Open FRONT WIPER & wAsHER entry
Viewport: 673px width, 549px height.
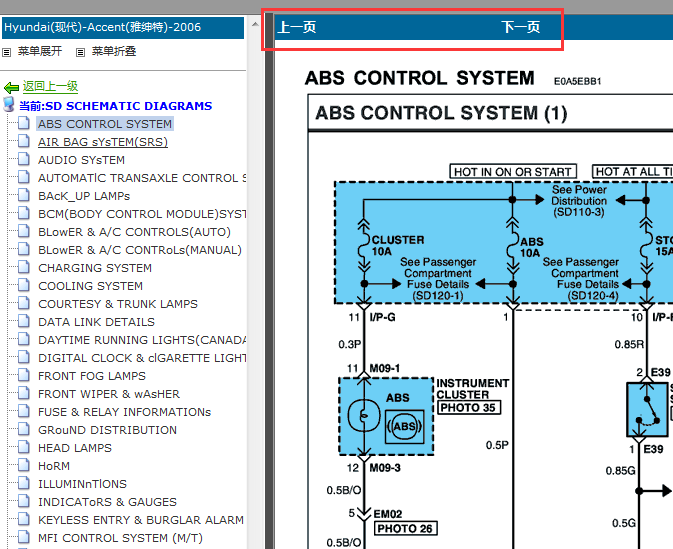(x=109, y=394)
